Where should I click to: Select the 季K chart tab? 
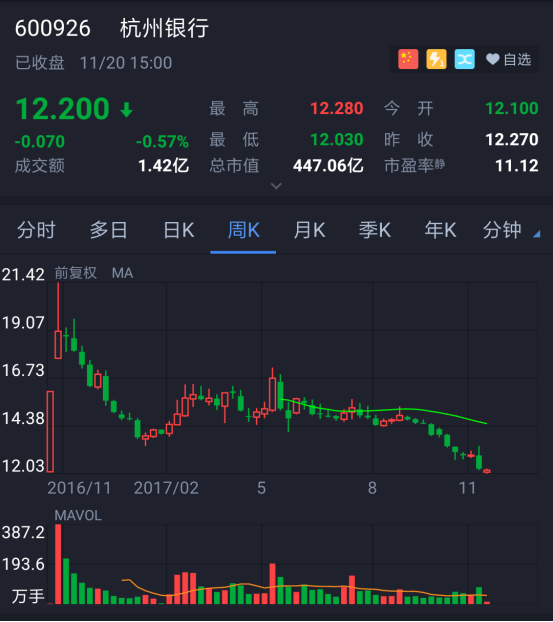pyautogui.click(x=375, y=230)
